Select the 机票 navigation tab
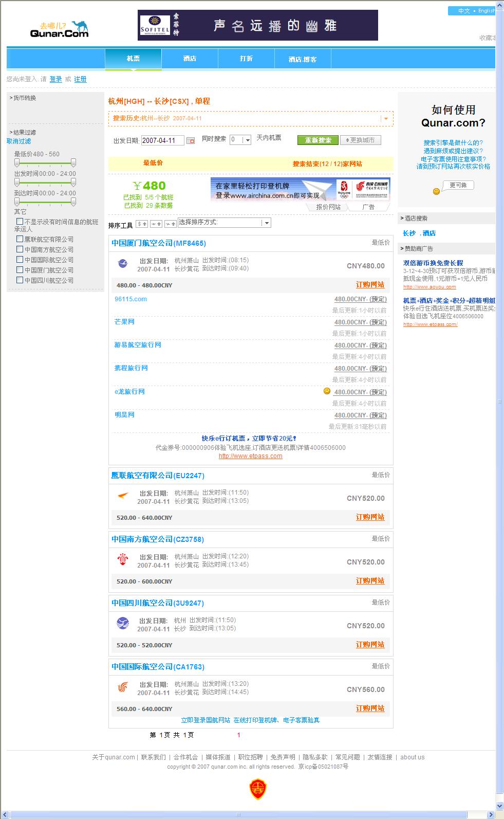Screen dimensions: 504x819 (x=133, y=59)
